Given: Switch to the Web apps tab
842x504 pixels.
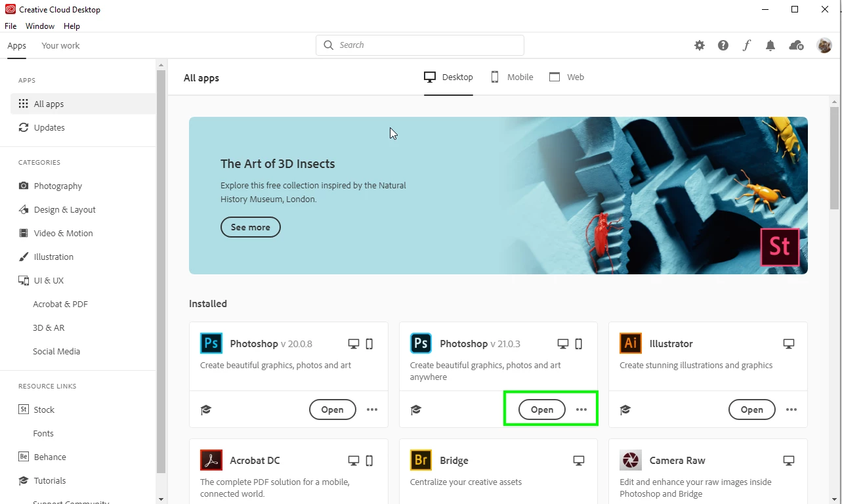Looking at the screenshot, I should click(x=566, y=77).
